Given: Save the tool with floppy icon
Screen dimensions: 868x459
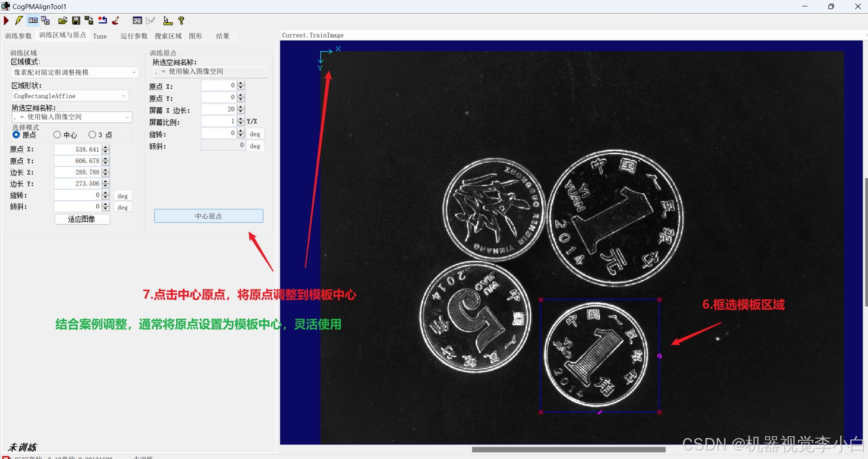Looking at the screenshot, I should 76,20.
